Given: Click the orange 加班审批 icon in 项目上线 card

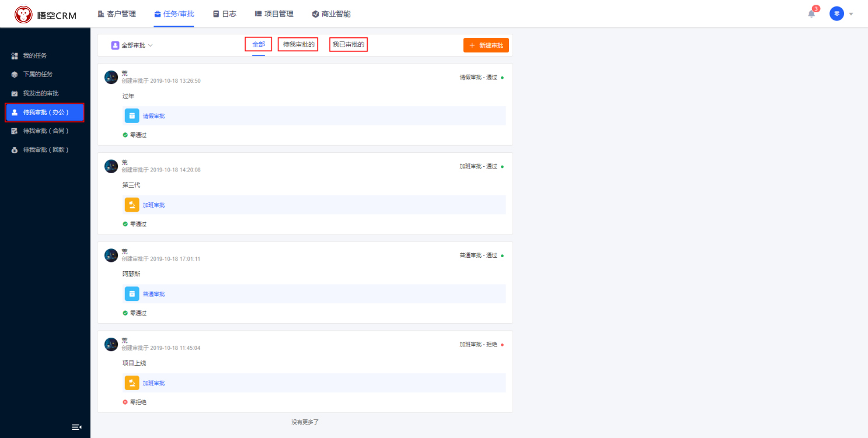Looking at the screenshot, I should point(132,383).
